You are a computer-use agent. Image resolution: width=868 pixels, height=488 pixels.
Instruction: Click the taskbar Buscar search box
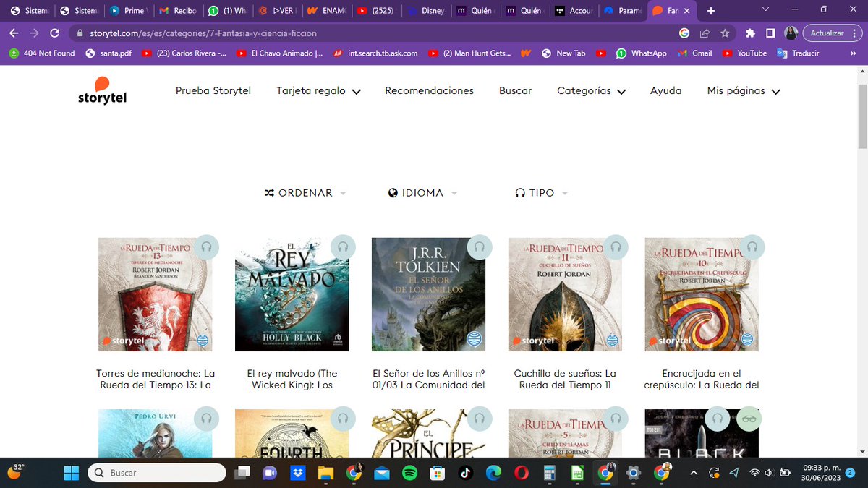pos(157,473)
